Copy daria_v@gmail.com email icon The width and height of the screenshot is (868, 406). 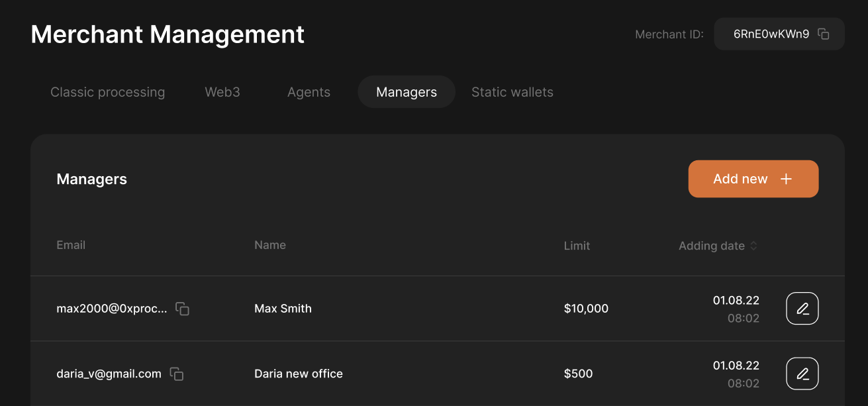177,374
